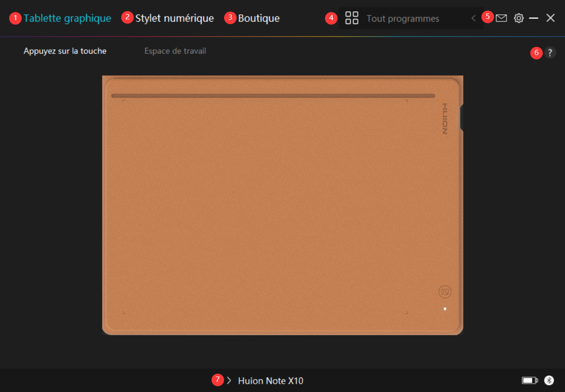
Task: Open the Tout programmes grid icon
Action: (x=352, y=18)
